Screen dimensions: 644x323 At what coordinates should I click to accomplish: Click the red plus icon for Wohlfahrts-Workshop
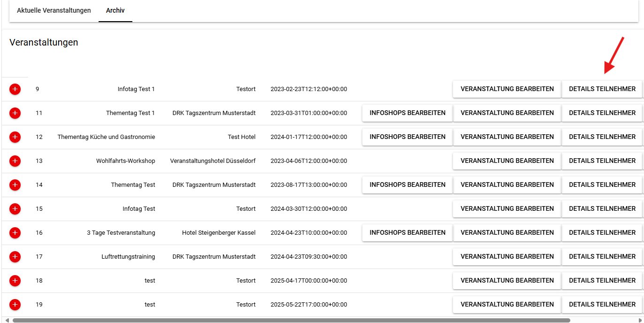click(15, 161)
